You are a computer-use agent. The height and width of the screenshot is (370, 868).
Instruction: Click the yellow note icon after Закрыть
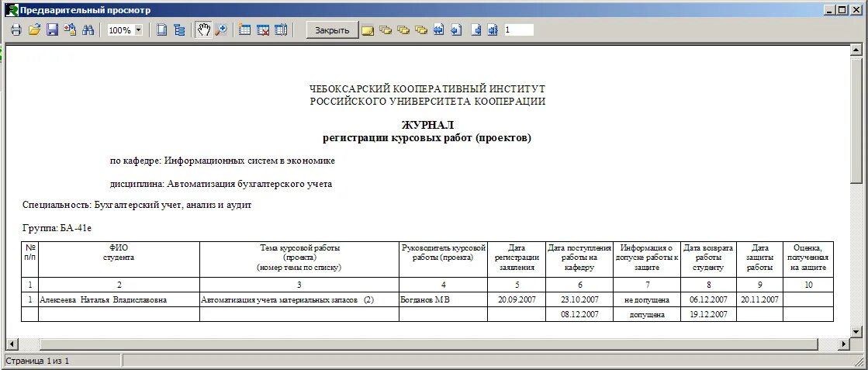[x=368, y=30]
